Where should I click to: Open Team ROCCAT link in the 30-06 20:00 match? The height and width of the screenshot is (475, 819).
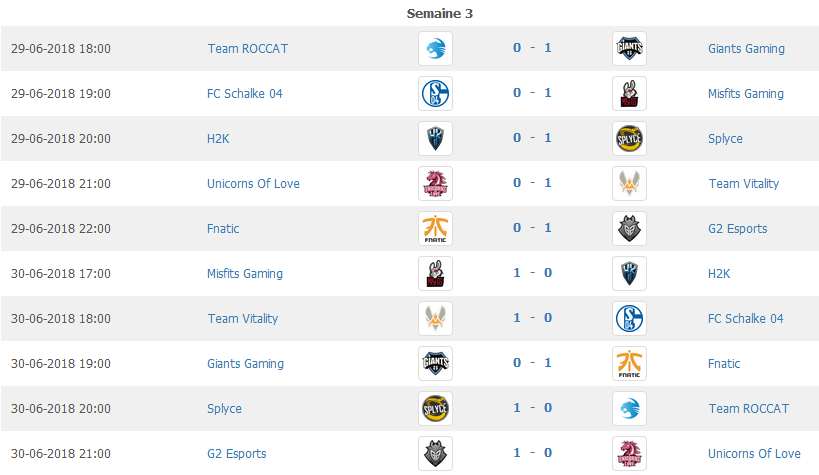pyautogui.click(x=748, y=409)
